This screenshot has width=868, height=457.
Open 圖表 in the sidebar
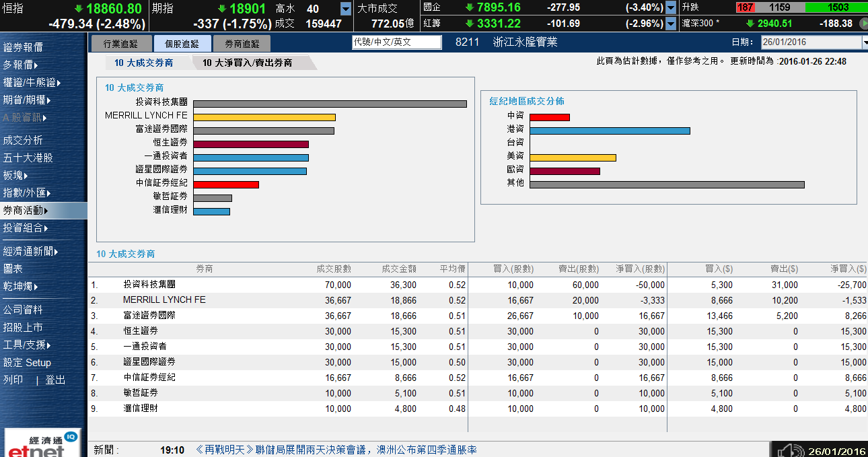[x=13, y=269]
